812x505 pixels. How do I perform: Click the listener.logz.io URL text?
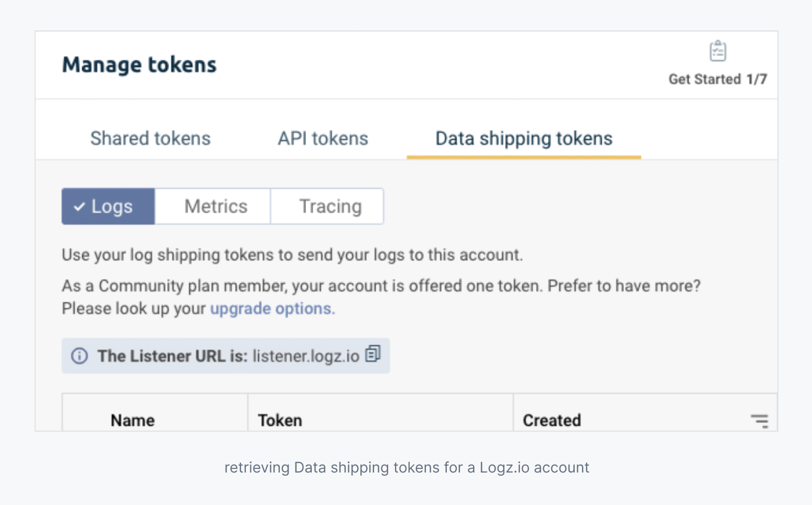coord(306,356)
